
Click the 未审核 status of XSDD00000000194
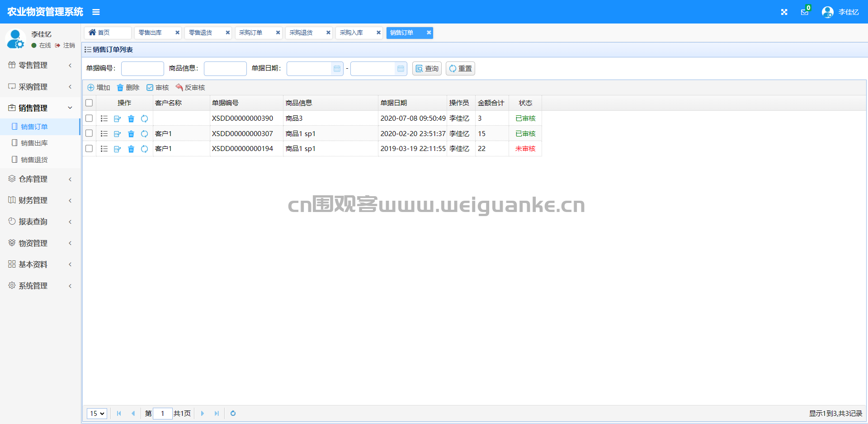(x=525, y=149)
